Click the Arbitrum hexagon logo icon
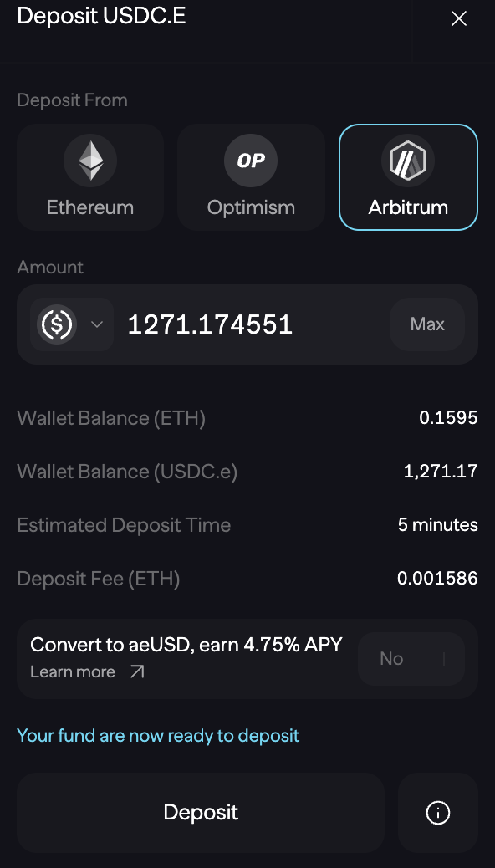495x868 pixels. [408, 161]
